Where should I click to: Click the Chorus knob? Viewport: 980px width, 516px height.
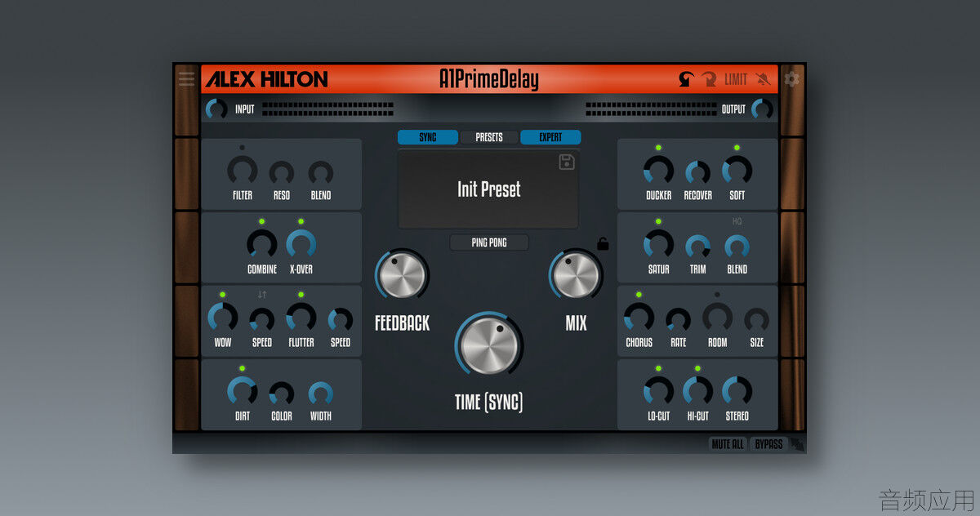[x=639, y=318]
